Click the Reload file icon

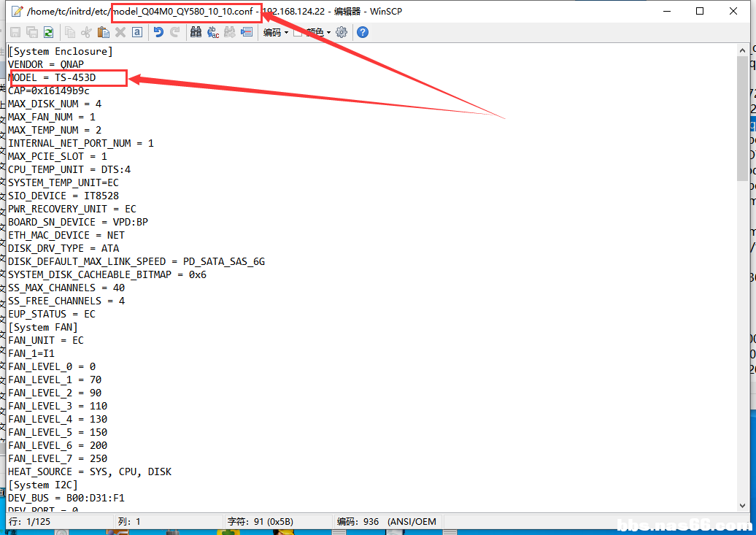coord(48,32)
